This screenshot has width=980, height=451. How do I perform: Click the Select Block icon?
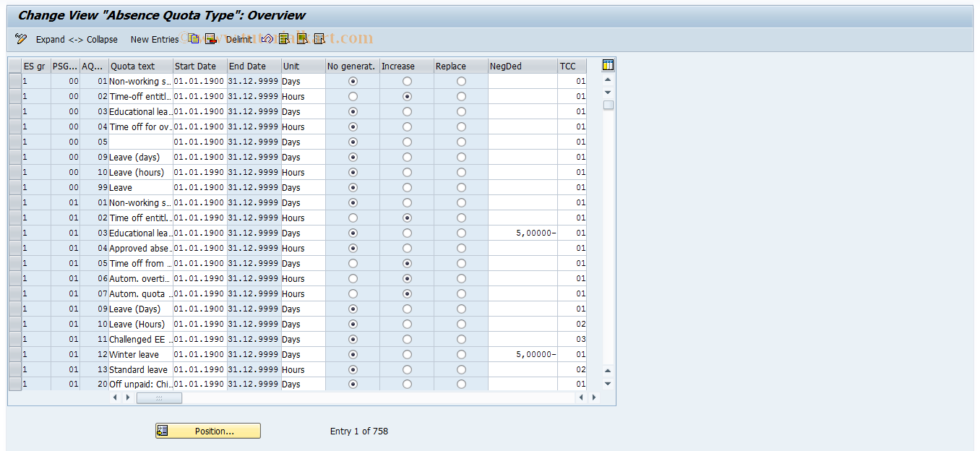(x=301, y=39)
